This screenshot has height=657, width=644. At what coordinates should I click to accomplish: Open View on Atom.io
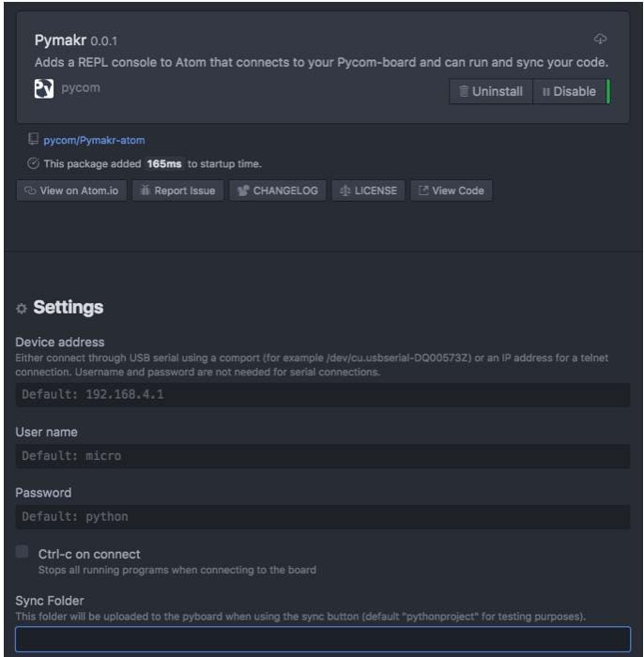click(71, 191)
